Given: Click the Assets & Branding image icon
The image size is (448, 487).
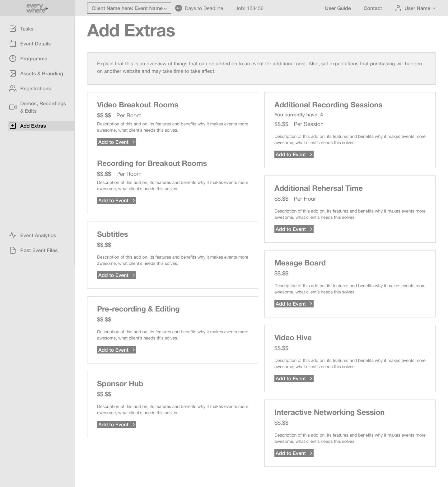Looking at the screenshot, I should pyautogui.click(x=13, y=73).
